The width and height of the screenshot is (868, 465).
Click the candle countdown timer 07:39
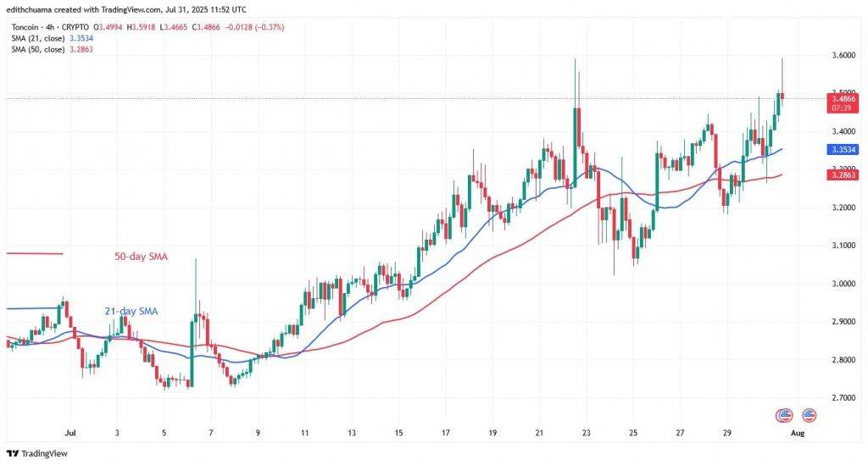(842, 108)
